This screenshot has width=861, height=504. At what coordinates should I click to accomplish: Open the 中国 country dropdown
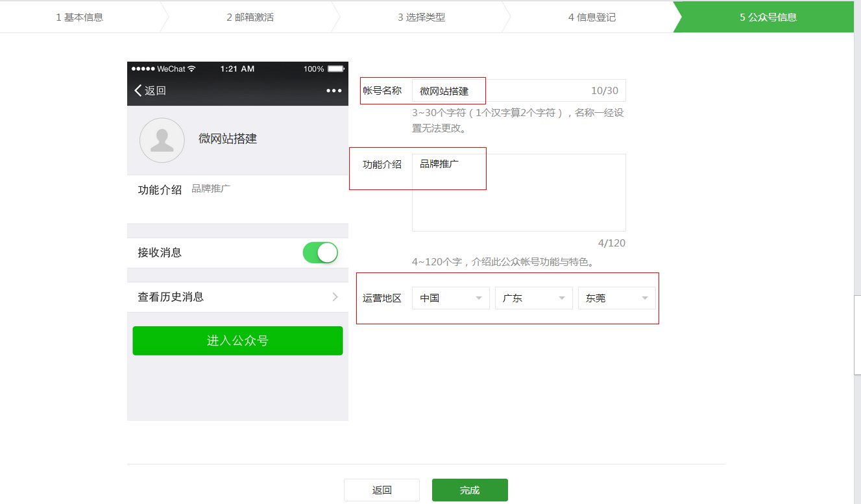pyautogui.click(x=450, y=298)
